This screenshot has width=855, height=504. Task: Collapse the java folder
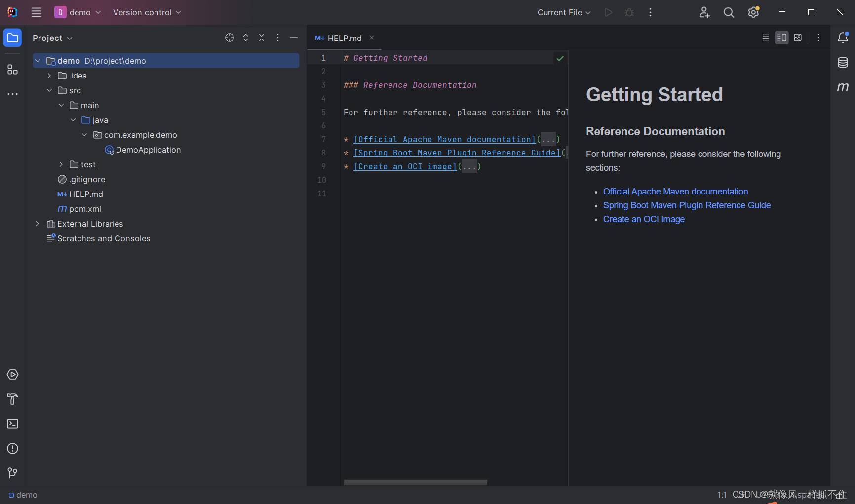(73, 120)
